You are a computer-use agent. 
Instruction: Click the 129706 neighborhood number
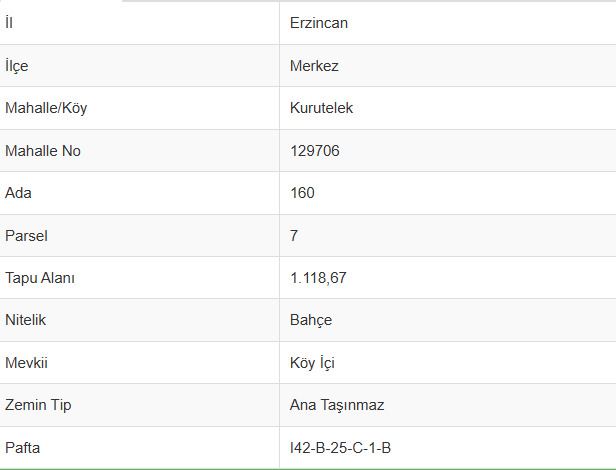[315, 151]
